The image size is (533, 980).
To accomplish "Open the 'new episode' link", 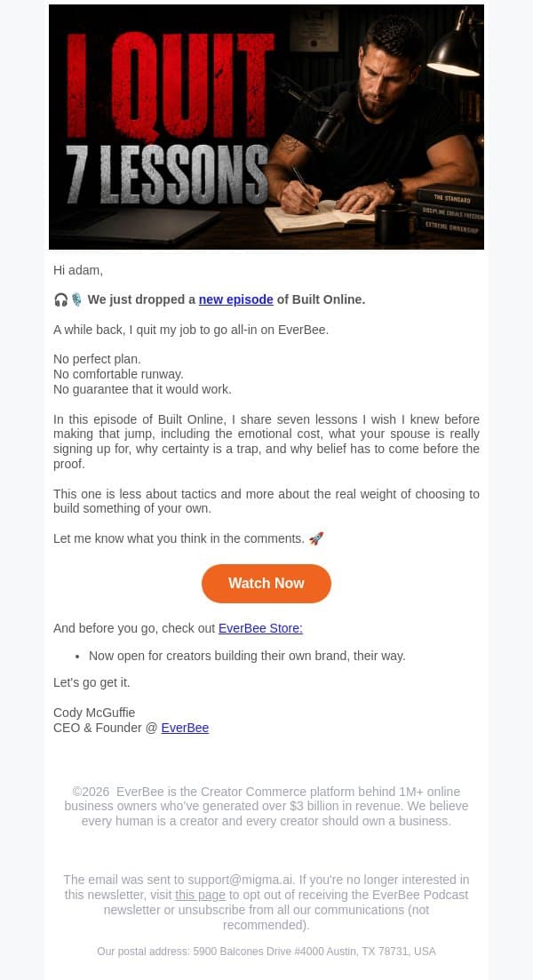I will tap(235, 299).
